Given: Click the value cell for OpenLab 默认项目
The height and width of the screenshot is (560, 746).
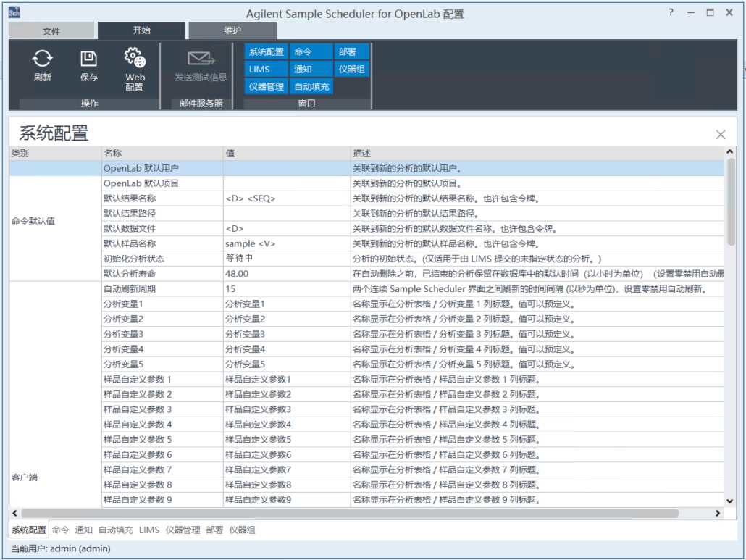Looking at the screenshot, I should 287,184.
